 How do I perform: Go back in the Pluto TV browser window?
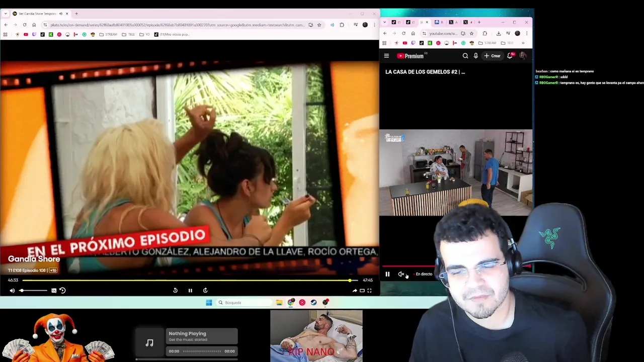click(x=6, y=25)
